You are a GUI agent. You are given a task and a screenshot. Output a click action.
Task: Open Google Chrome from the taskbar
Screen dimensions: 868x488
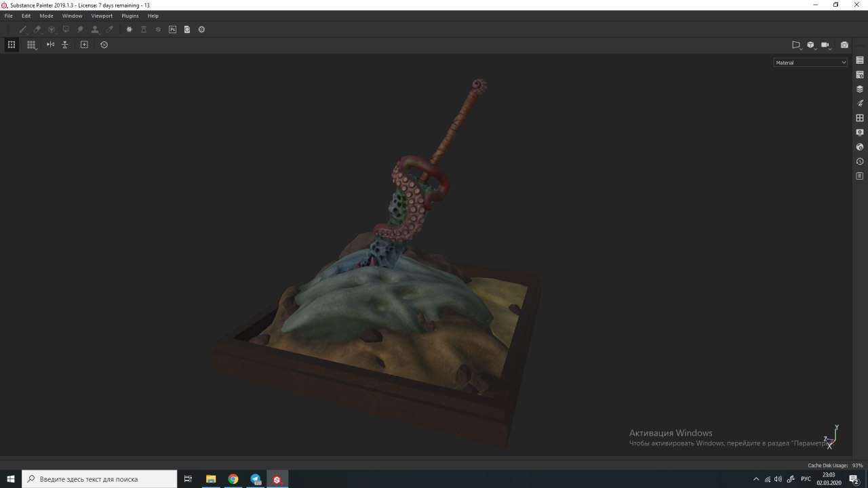click(x=233, y=479)
